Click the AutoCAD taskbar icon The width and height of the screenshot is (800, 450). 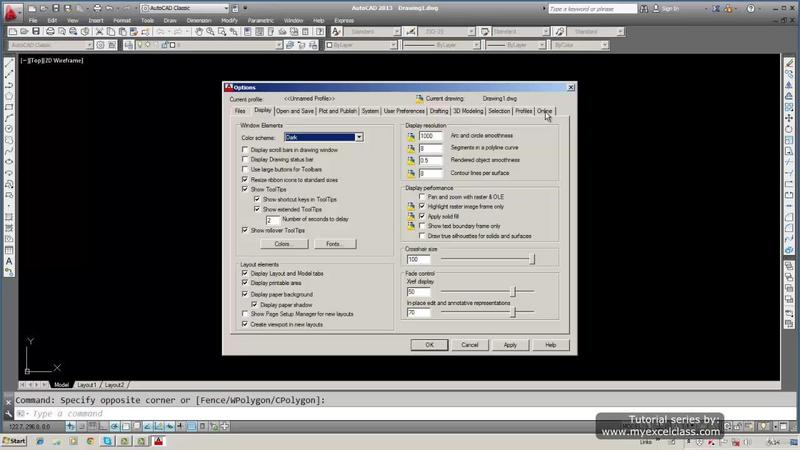pos(159,441)
